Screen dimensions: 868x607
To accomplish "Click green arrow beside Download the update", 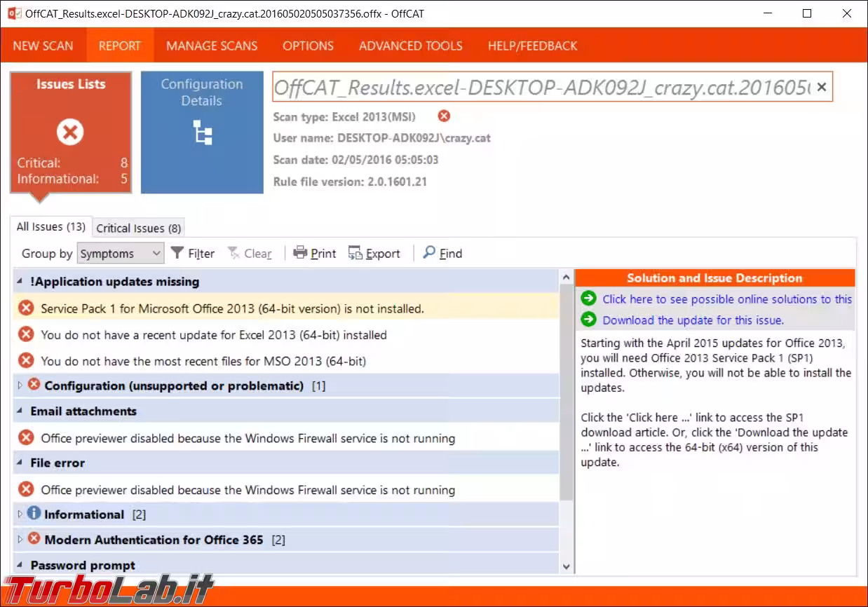I will (x=588, y=320).
